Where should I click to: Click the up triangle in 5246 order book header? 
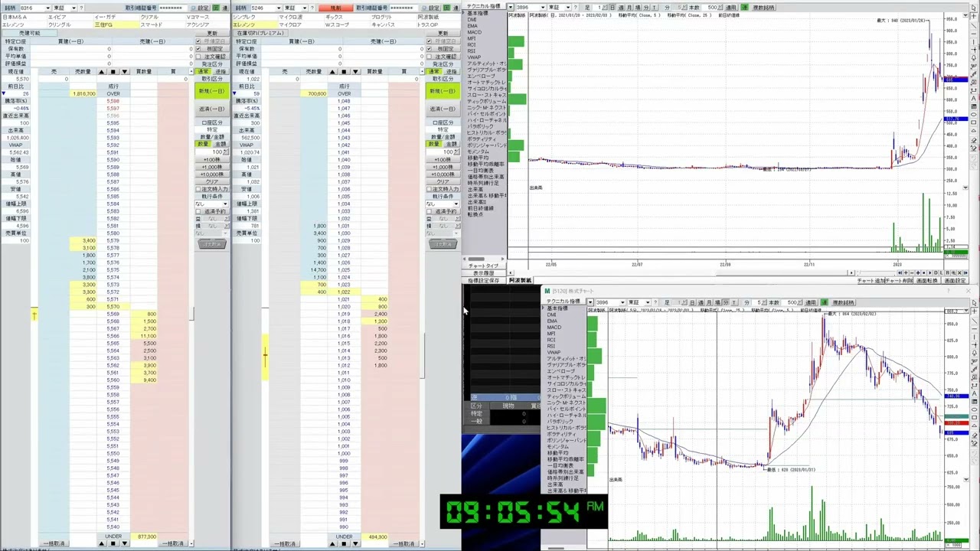tap(333, 72)
